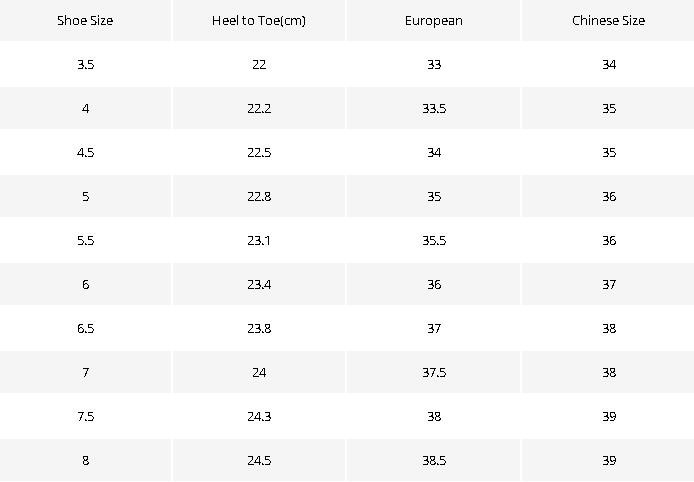The height and width of the screenshot is (482, 694).
Task: Click the European 38.5 cell
Action: 434,460
